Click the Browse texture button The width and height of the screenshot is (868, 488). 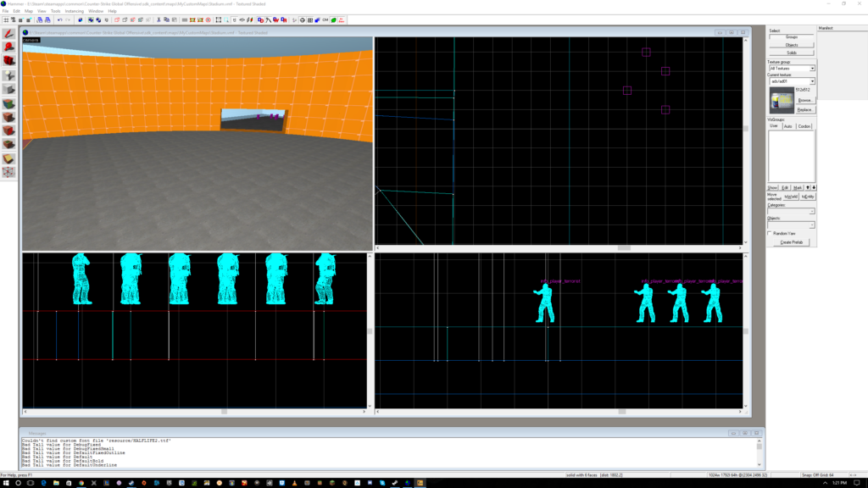(805, 100)
